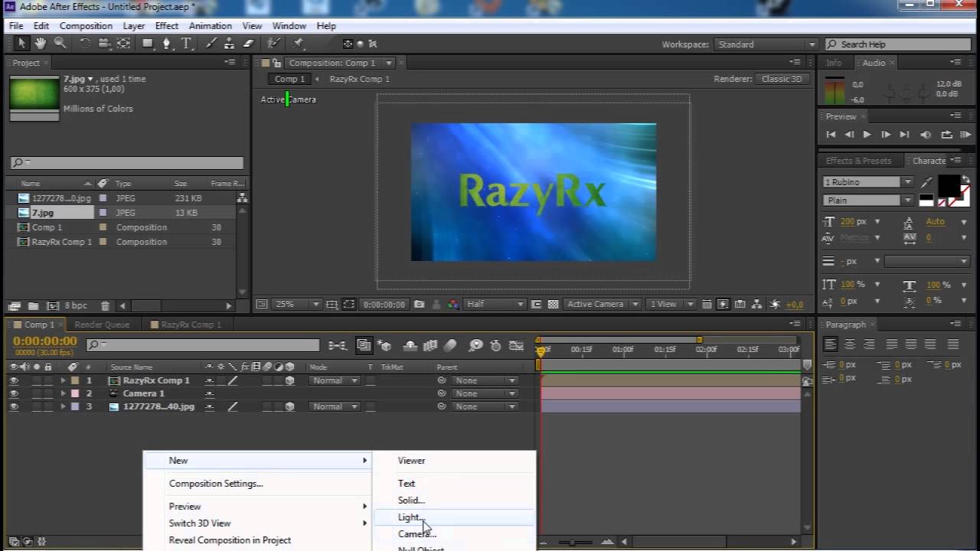Enable Draft 3D in timeline
This screenshot has width=980, height=551.
coord(384,346)
